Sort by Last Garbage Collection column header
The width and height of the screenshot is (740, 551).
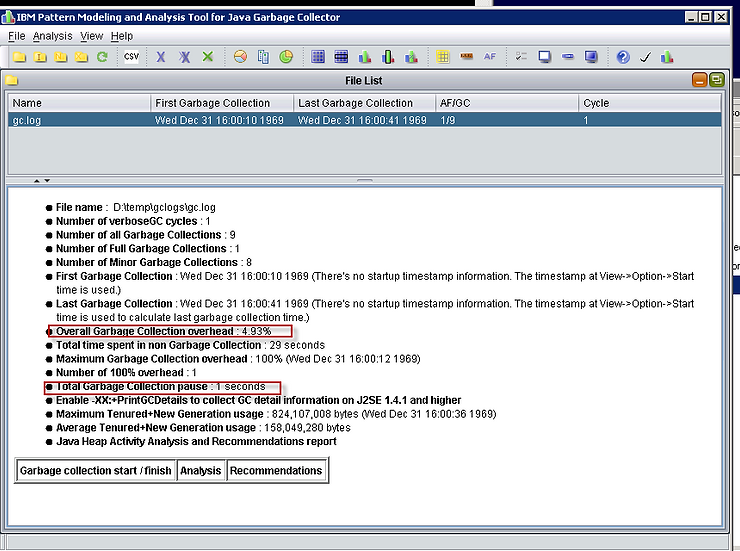[x=364, y=103]
